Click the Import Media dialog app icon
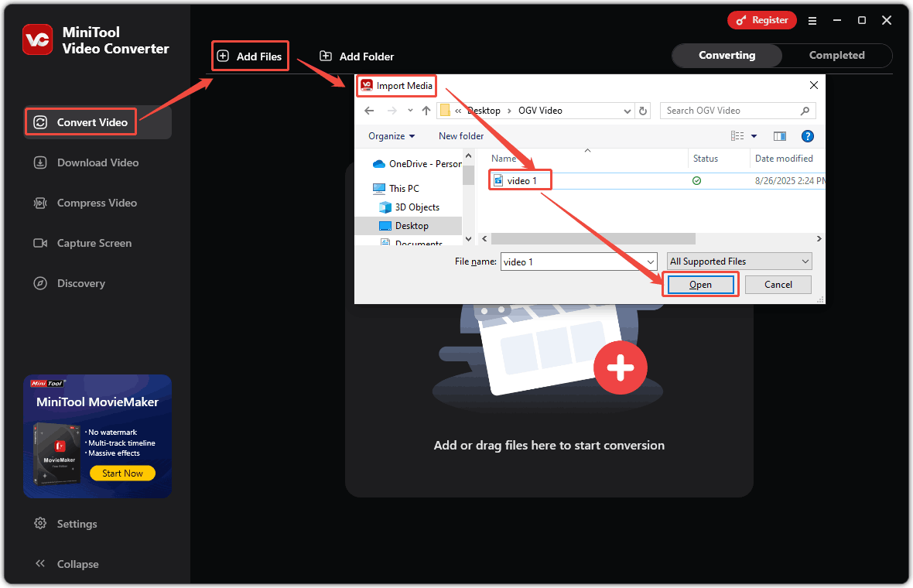 (366, 86)
